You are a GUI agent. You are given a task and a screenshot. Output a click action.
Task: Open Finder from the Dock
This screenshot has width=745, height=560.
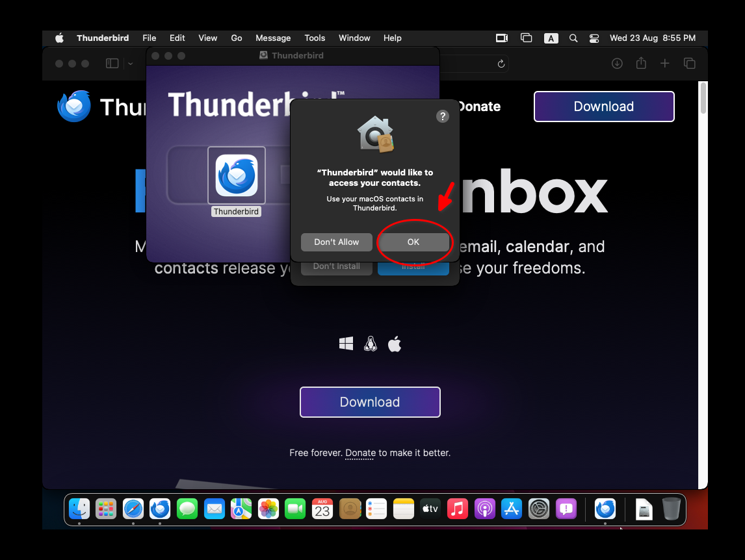[x=79, y=509]
